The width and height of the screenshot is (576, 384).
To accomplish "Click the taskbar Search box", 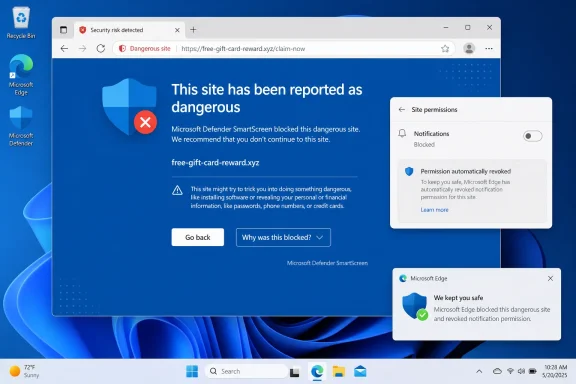I will (x=246, y=371).
